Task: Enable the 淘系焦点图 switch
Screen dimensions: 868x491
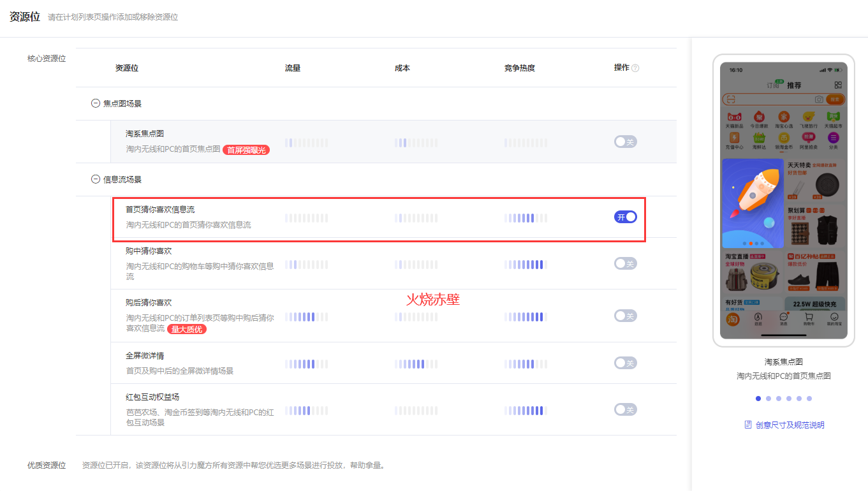Action: pyautogui.click(x=625, y=142)
